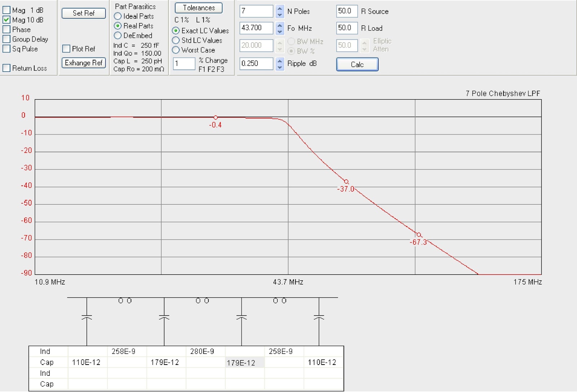Select highlighted Cap cell 179E-12
The width and height of the screenshot is (577, 392).
245,363
